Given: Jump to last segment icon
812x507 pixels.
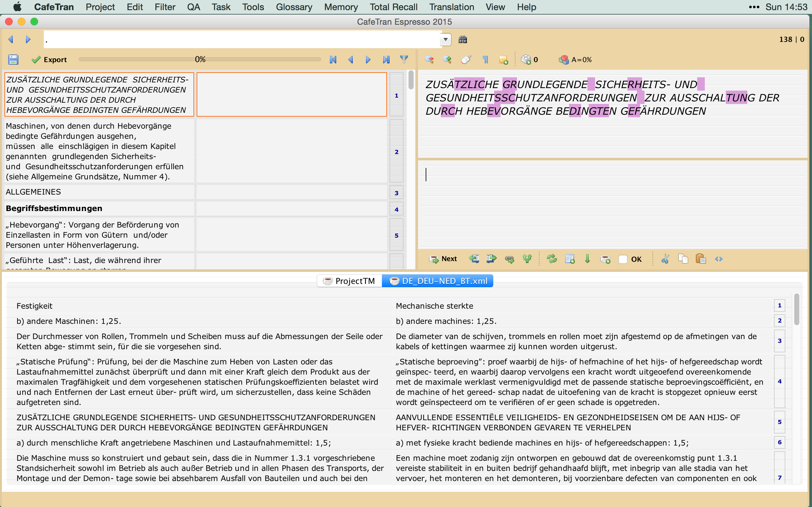Looking at the screenshot, I should click(x=386, y=60).
